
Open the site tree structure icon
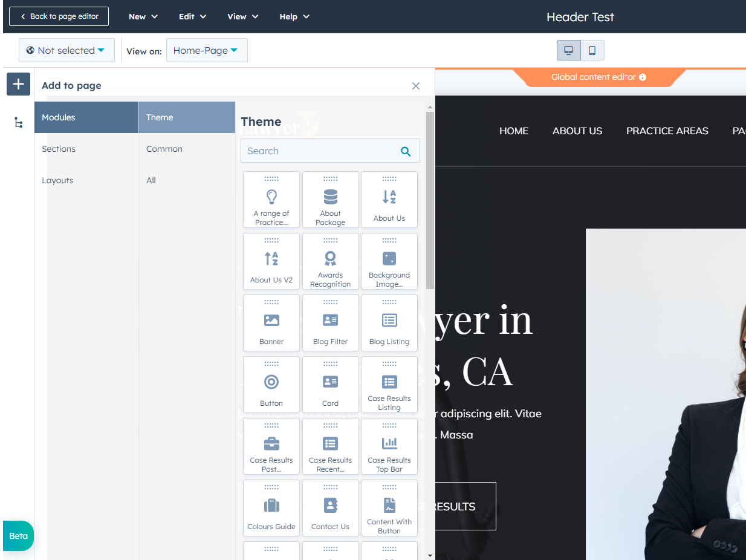point(18,123)
